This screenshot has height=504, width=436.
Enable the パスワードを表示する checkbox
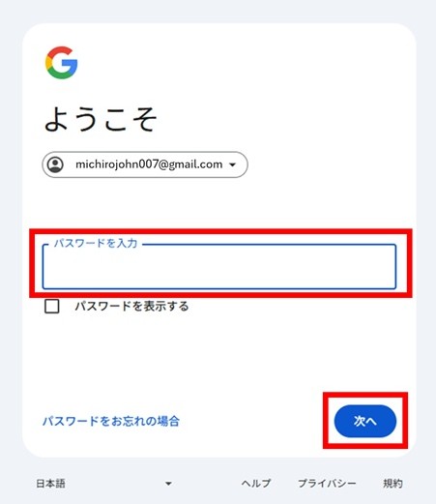point(52,306)
